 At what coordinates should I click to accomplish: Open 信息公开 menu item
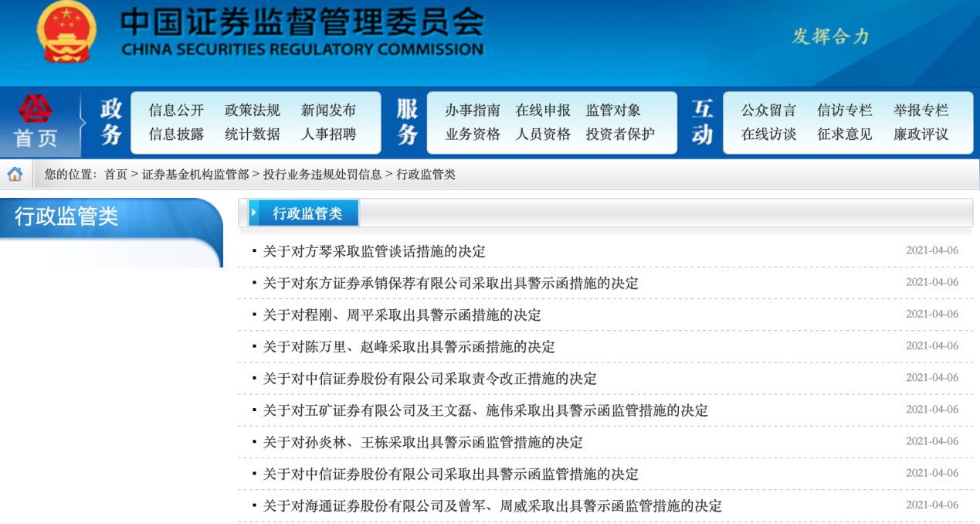(x=177, y=111)
